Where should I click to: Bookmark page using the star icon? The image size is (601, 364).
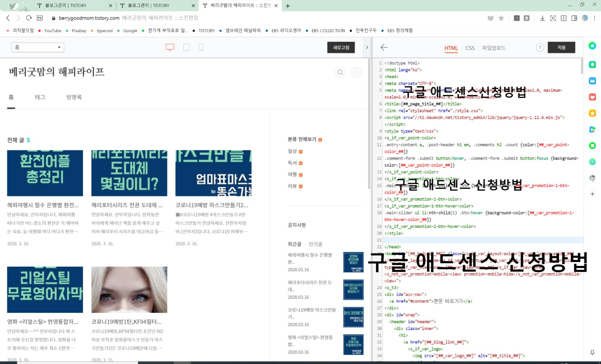tap(501, 18)
